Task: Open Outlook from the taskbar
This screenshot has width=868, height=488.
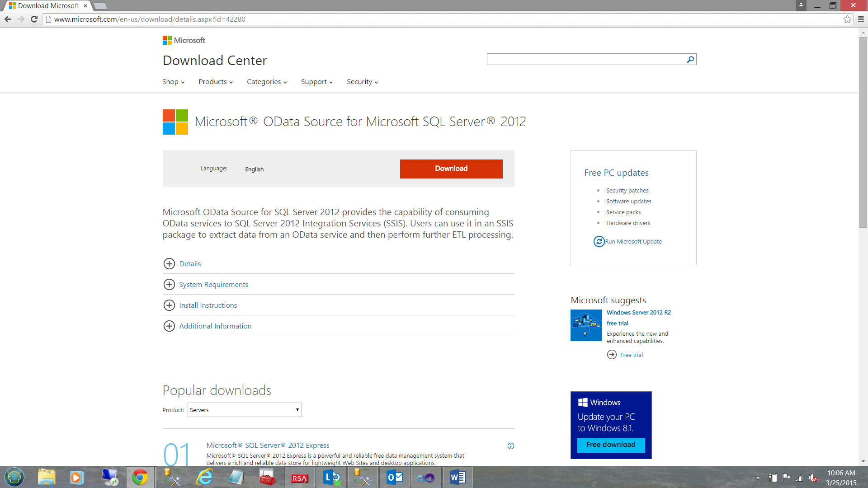Action: (x=395, y=477)
